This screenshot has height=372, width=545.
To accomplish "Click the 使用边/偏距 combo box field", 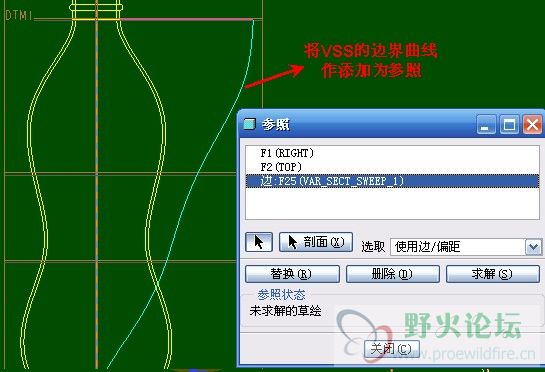I will point(466,247).
